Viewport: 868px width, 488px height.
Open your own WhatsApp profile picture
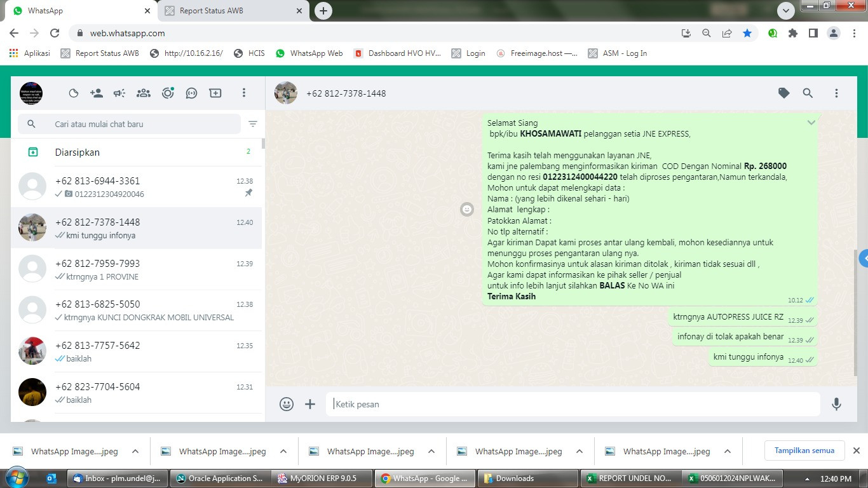tap(31, 93)
